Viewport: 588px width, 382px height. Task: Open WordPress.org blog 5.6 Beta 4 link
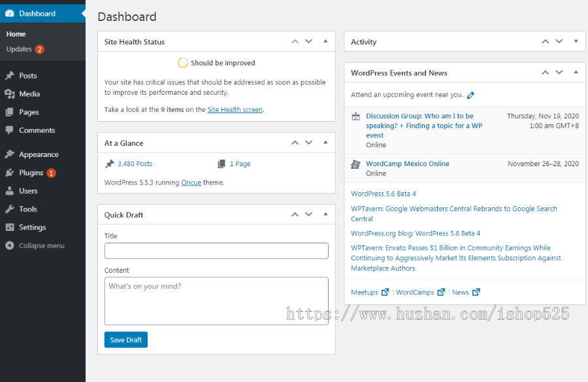coord(416,234)
